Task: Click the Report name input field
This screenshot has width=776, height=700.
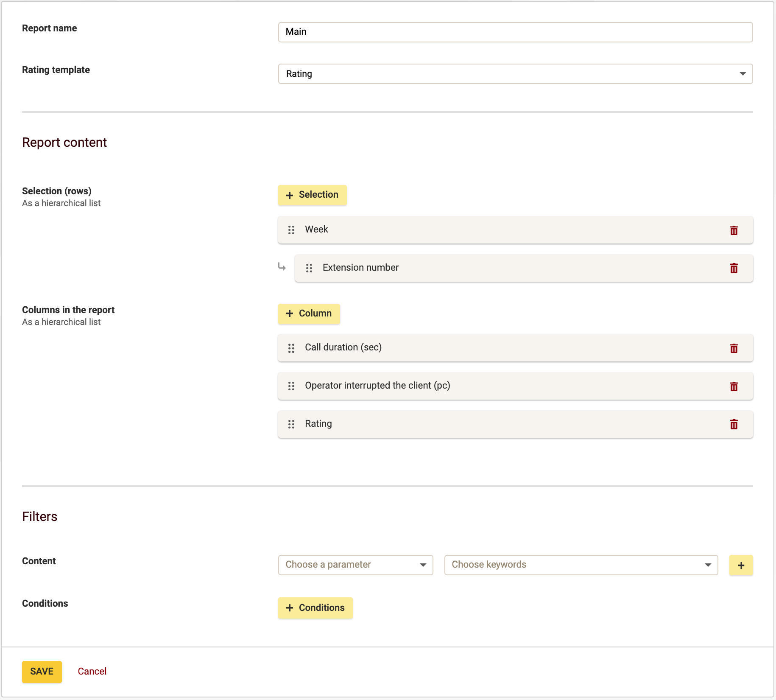Action: pos(515,31)
